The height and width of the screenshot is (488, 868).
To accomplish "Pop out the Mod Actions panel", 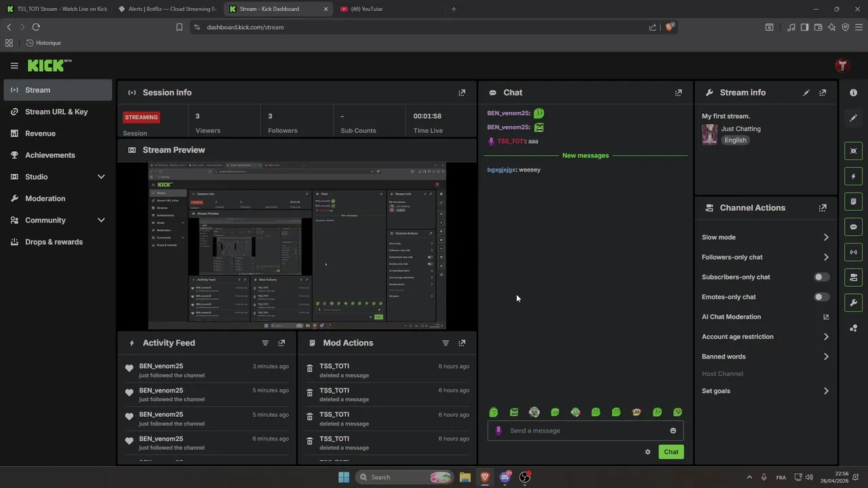I will [462, 343].
